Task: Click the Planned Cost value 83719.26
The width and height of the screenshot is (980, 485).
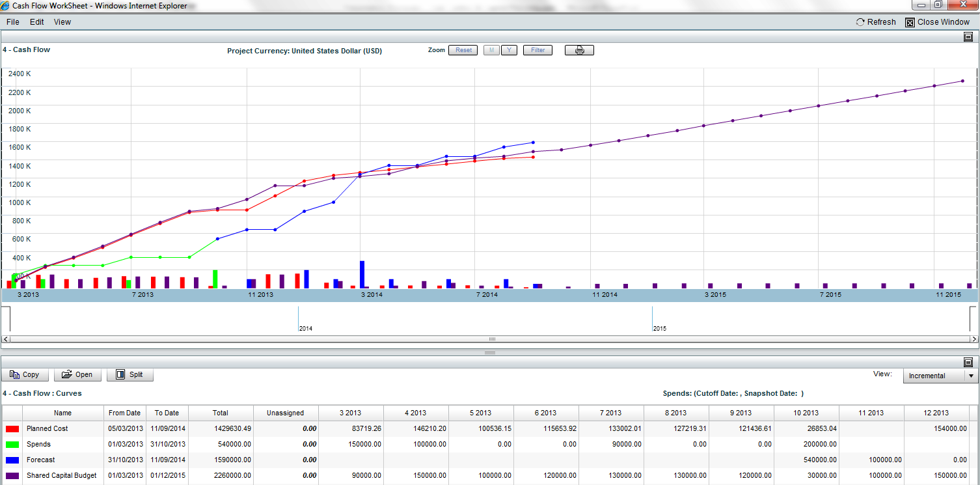Action: pos(365,429)
